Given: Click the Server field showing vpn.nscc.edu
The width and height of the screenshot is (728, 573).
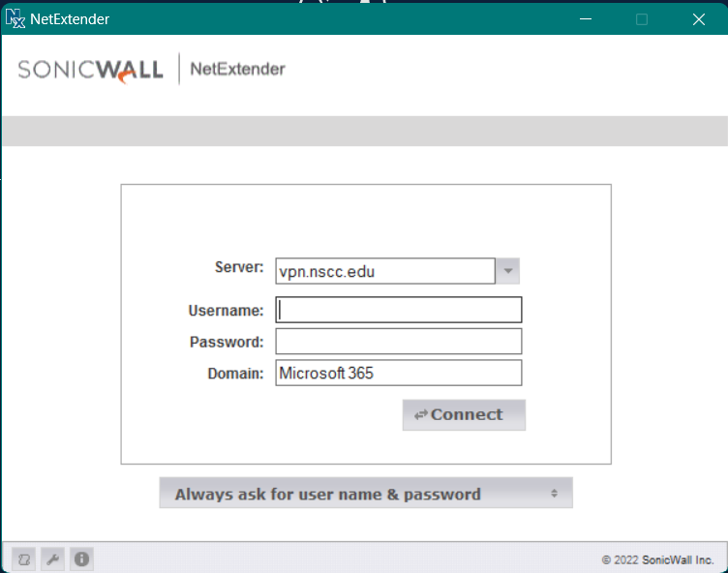Looking at the screenshot, I should [385, 271].
